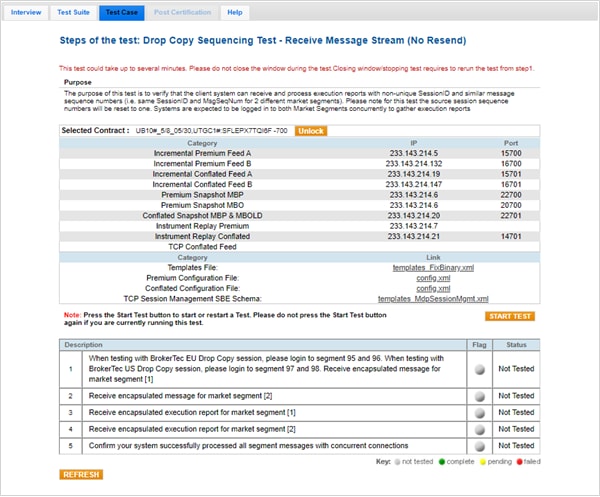The image size is (600, 497).
Task: Open the Help tab
Action: click(234, 13)
